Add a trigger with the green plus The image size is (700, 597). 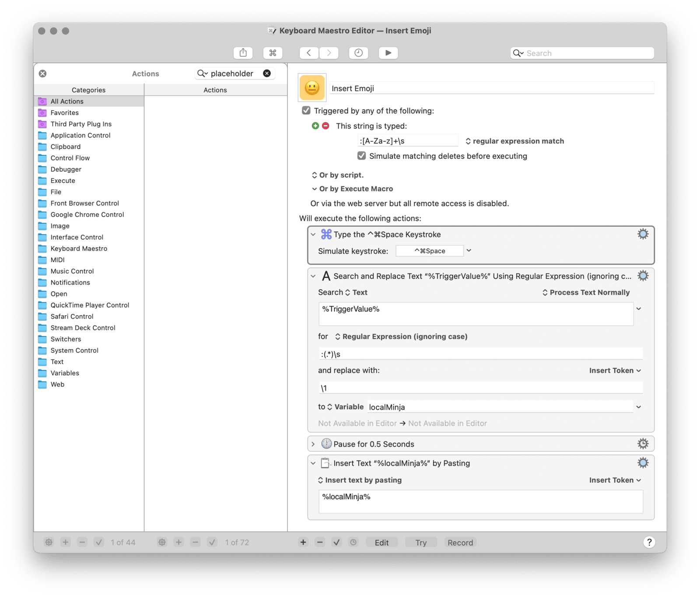[315, 126]
